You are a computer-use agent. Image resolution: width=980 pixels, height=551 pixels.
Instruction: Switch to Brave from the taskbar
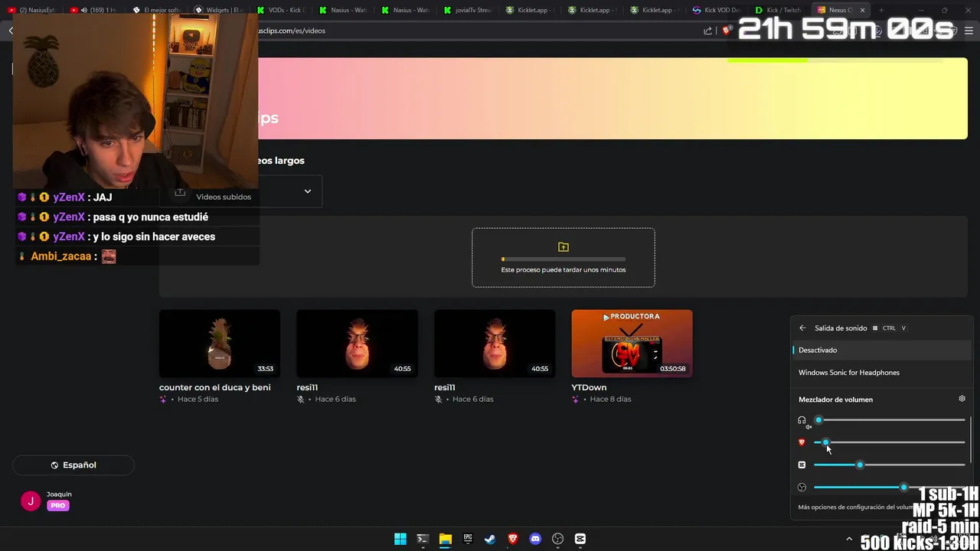tap(513, 539)
